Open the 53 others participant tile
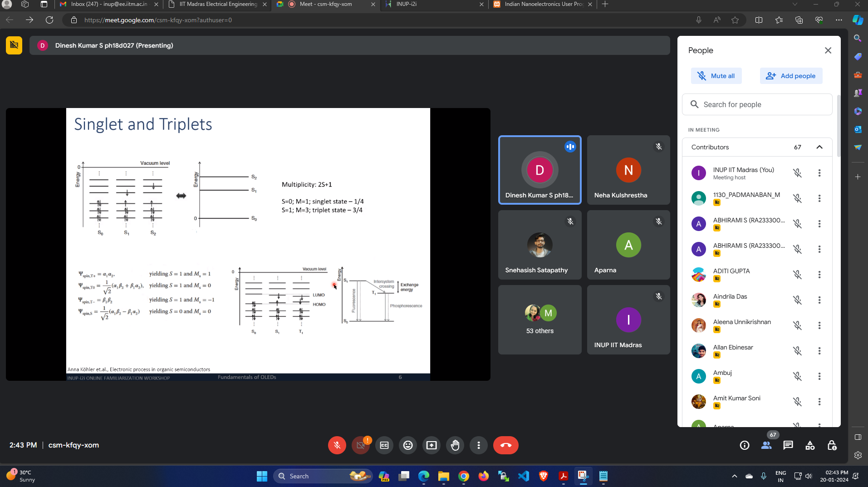 point(539,320)
